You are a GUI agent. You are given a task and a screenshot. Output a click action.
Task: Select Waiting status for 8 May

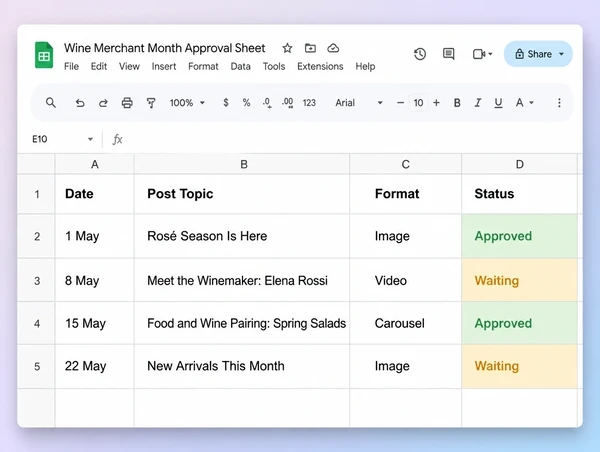[520, 281]
